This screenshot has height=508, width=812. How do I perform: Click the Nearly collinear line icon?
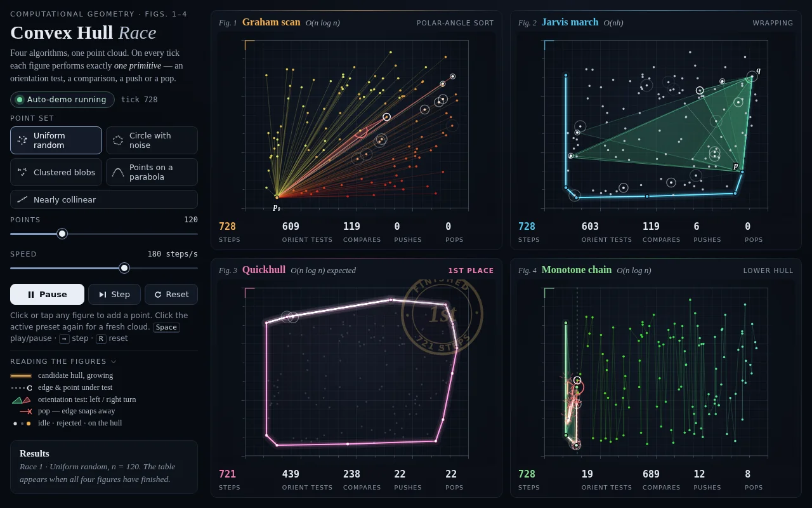point(22,199)
